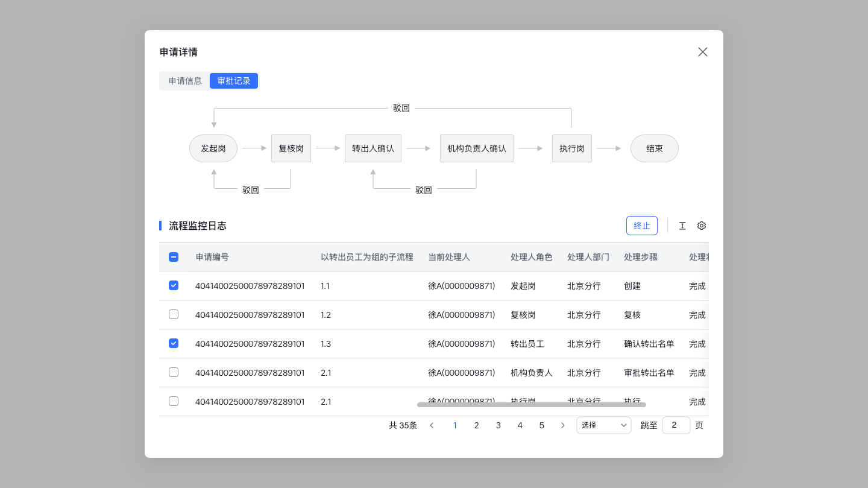Go to page 3
868x488 pixels.
(x=498, y=425)
